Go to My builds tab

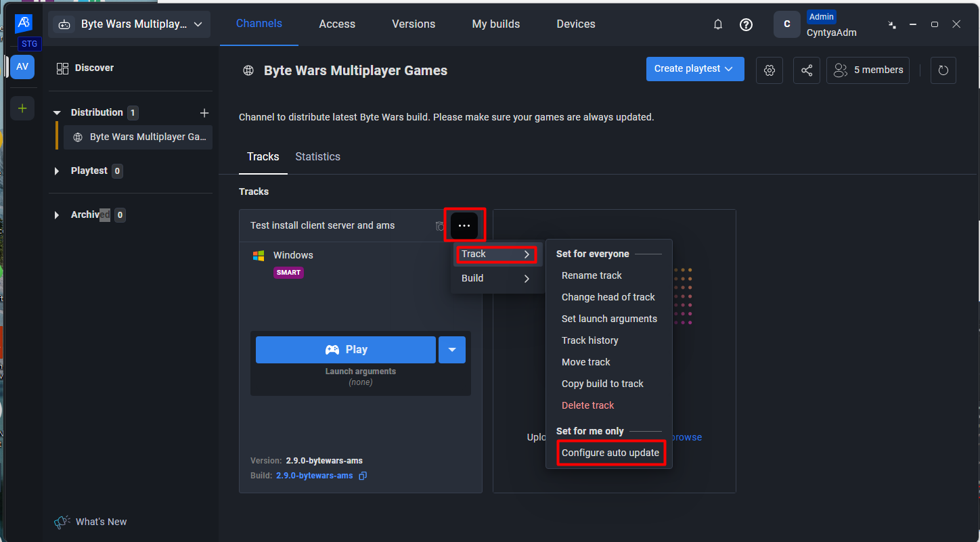point(496,24)
